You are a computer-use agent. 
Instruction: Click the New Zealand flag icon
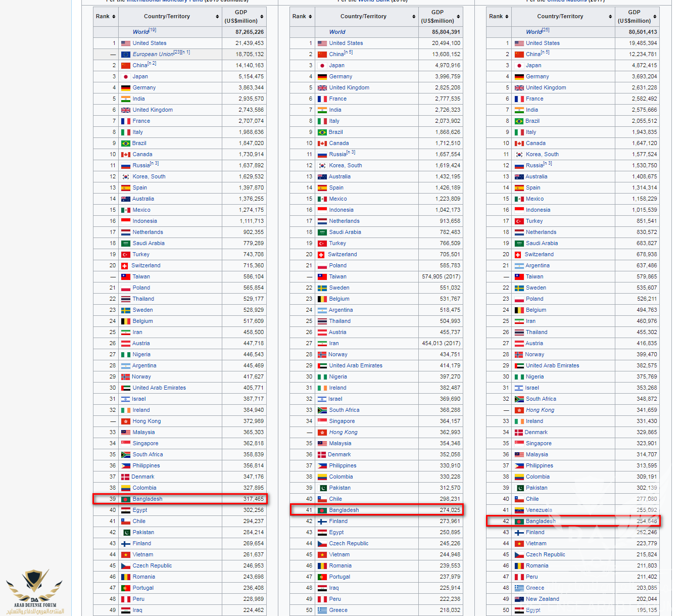tap(519, 599)
